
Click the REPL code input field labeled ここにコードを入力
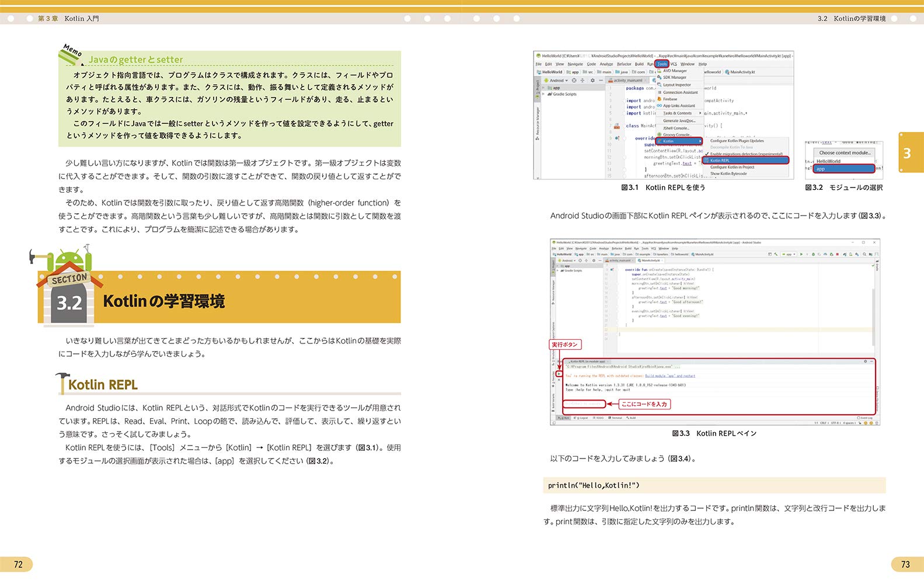point(584,404)
